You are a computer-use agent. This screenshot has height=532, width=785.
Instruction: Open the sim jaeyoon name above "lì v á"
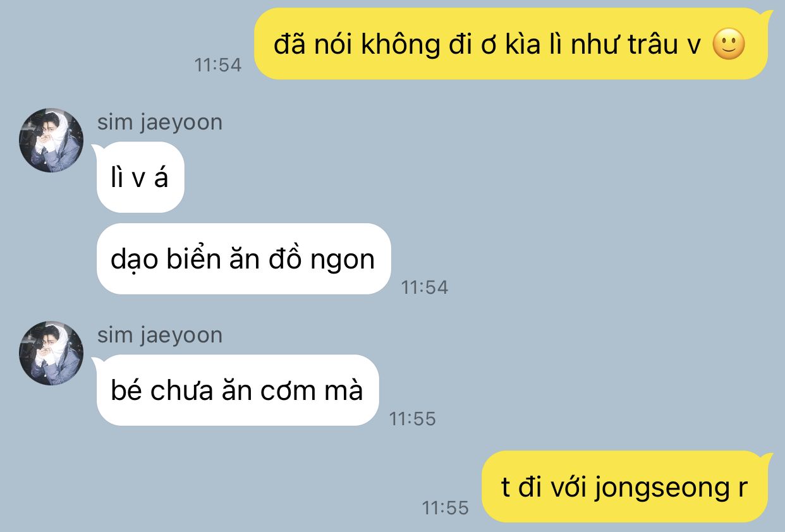(x=160, y=122)
